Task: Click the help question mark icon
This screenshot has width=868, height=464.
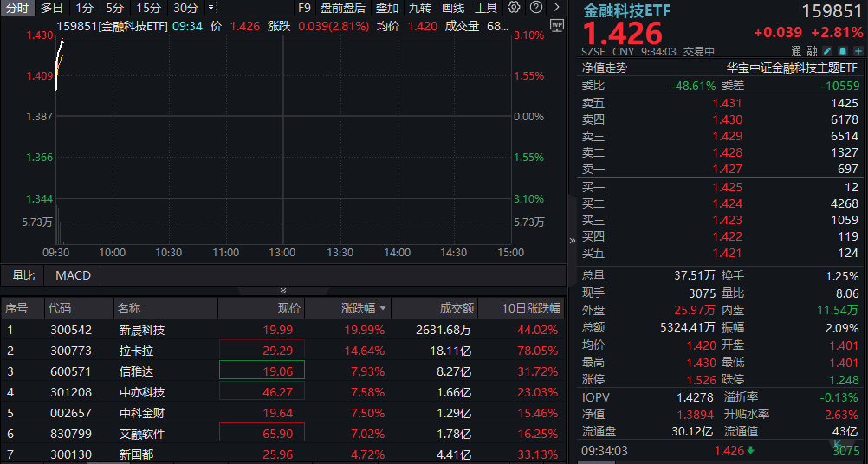Action: click(x=534, y=8)
